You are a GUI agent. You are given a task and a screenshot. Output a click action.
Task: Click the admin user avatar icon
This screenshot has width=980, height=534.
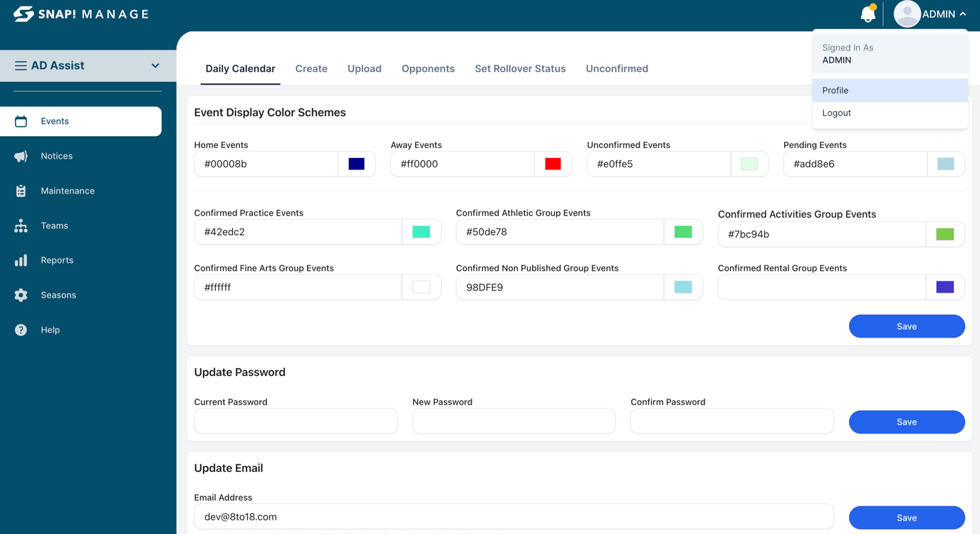907,14
